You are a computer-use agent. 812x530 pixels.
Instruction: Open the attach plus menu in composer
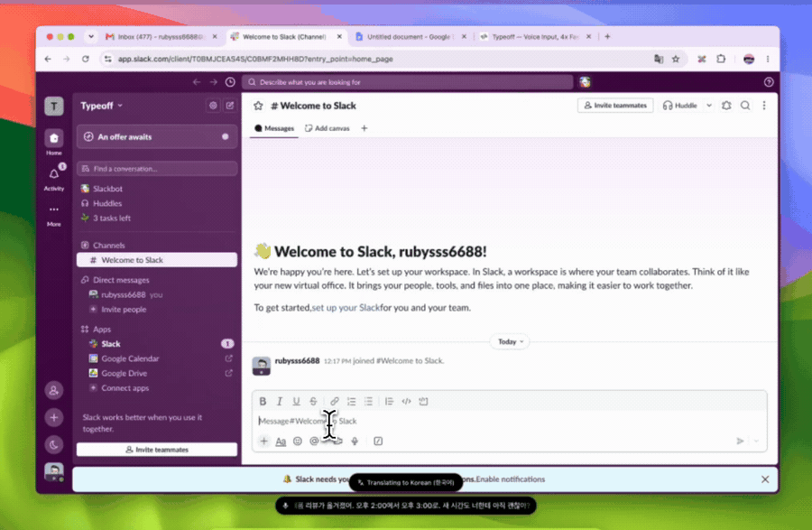point(264,442)
